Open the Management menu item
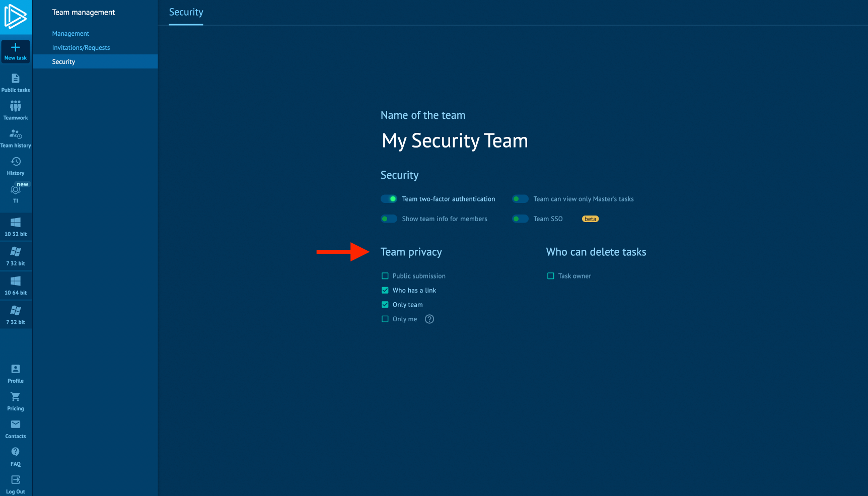 pyautogui.click(x=70, y=34)
